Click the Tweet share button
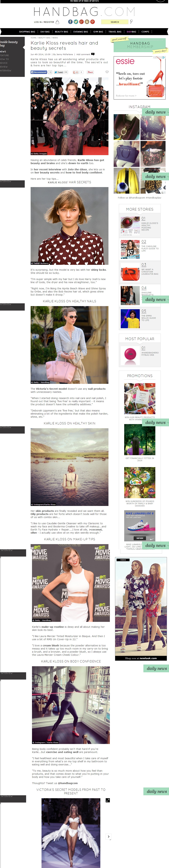Viewport: 169px width, 868px height. tap(59, 72)
